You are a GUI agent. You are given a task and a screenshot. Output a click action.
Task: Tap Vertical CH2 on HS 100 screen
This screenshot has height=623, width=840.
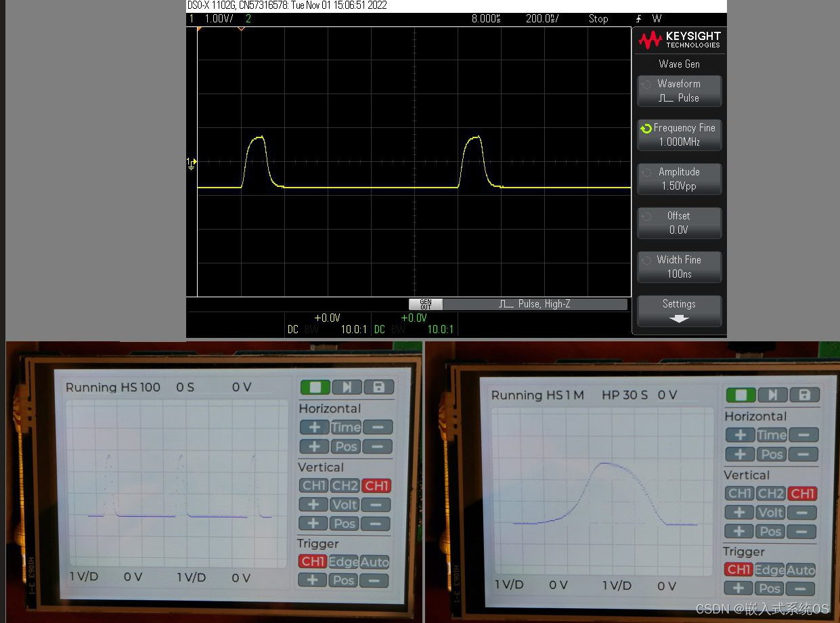point(345,486)
